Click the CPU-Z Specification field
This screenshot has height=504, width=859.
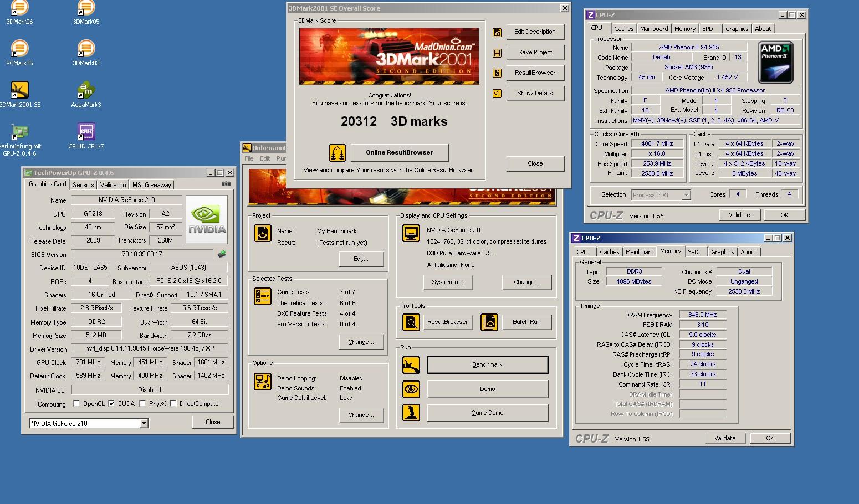[x=715, y=91]
